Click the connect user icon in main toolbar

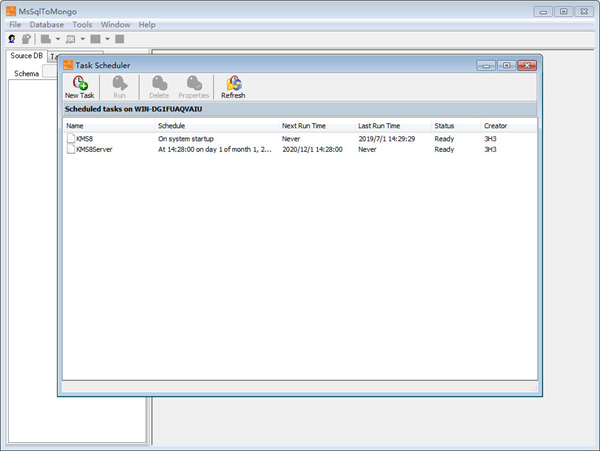point(12,39)
